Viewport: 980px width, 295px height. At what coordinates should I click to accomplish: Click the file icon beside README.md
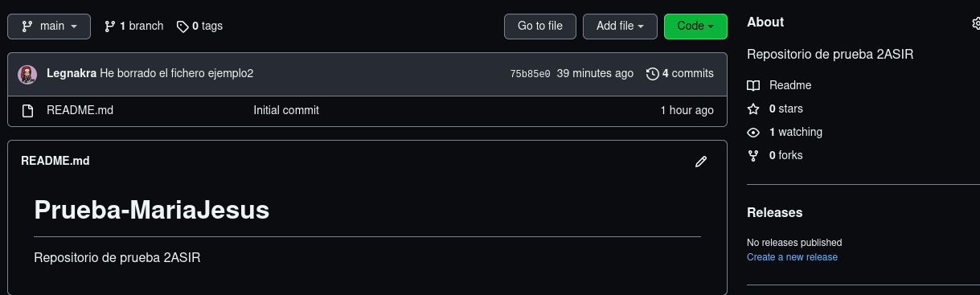pyautogui.click(x=27, y=111)
